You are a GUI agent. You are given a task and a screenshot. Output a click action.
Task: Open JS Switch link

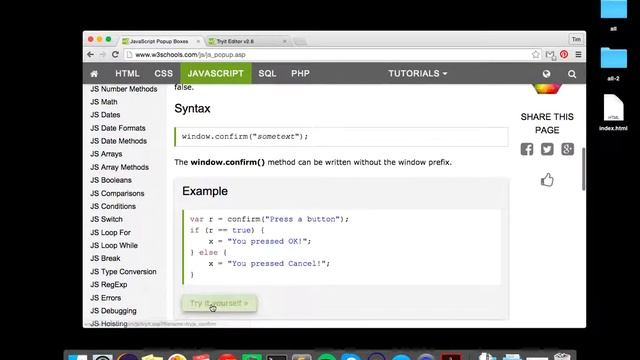[x=107, y=219]
